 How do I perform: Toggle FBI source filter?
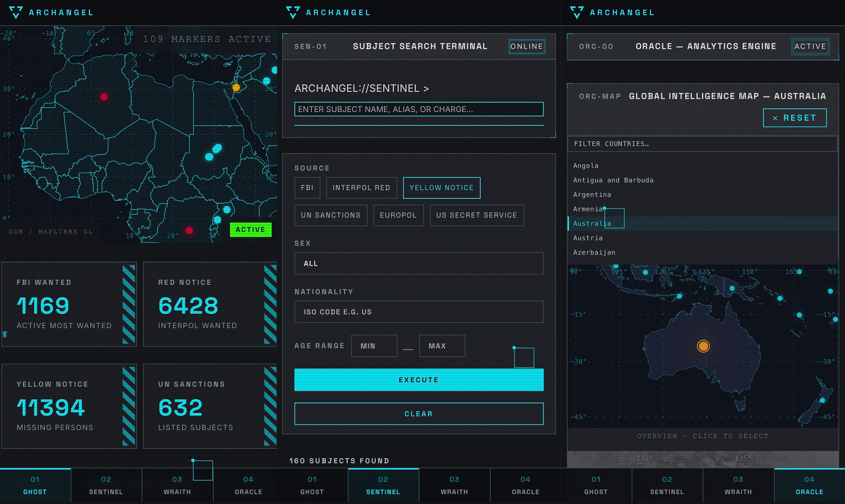[x=307, y=187]
